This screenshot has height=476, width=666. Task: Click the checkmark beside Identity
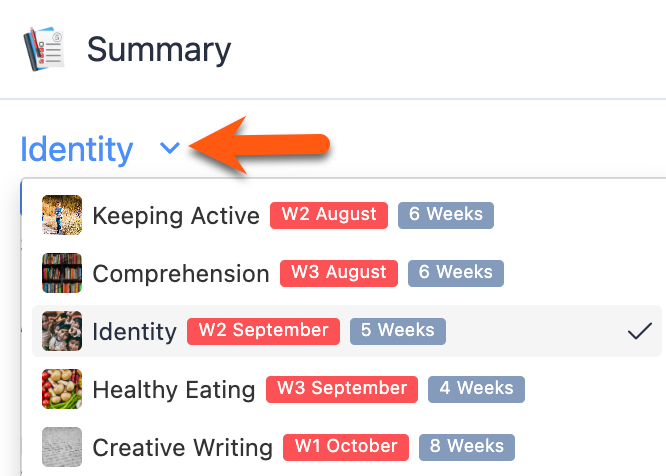pos(640,331)
